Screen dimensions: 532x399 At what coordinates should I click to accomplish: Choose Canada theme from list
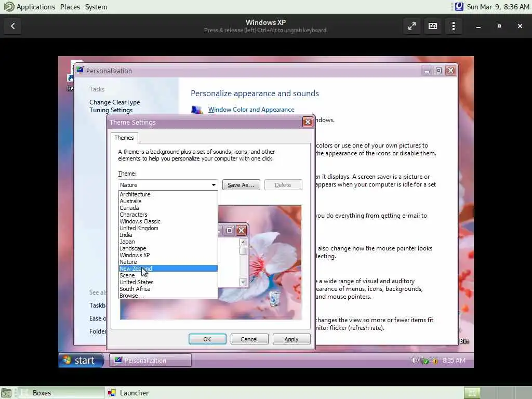[x=168, y=208]
